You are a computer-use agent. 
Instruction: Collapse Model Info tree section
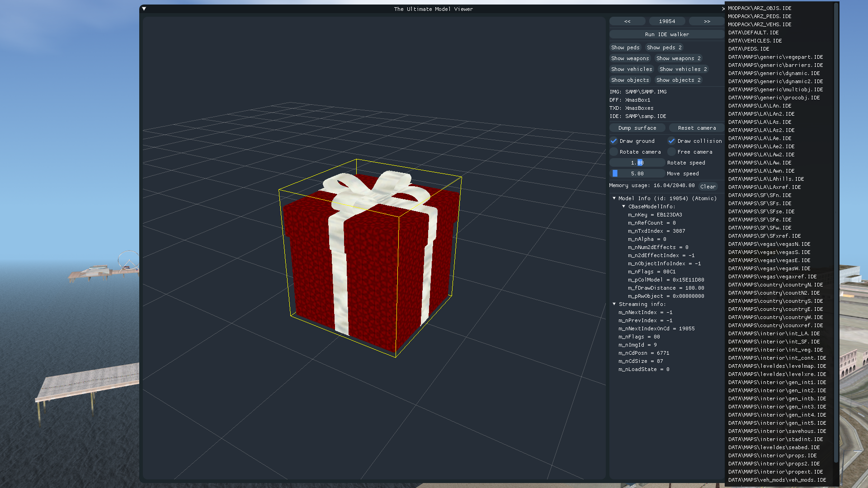click(x=614, y=198)
